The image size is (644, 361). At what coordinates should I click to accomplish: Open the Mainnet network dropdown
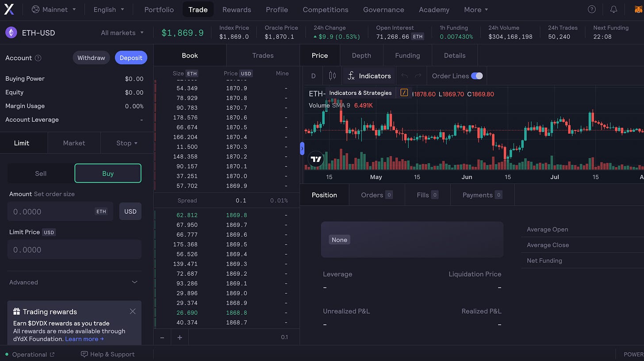54,9
